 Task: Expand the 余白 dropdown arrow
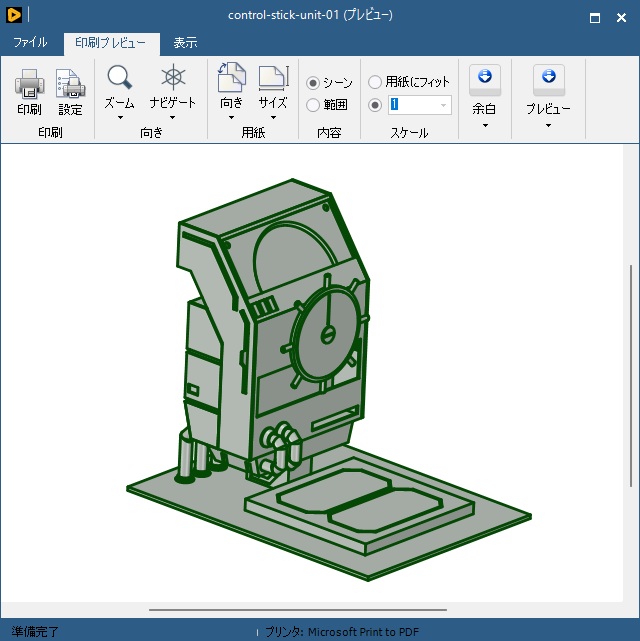(x=484, y=126)
